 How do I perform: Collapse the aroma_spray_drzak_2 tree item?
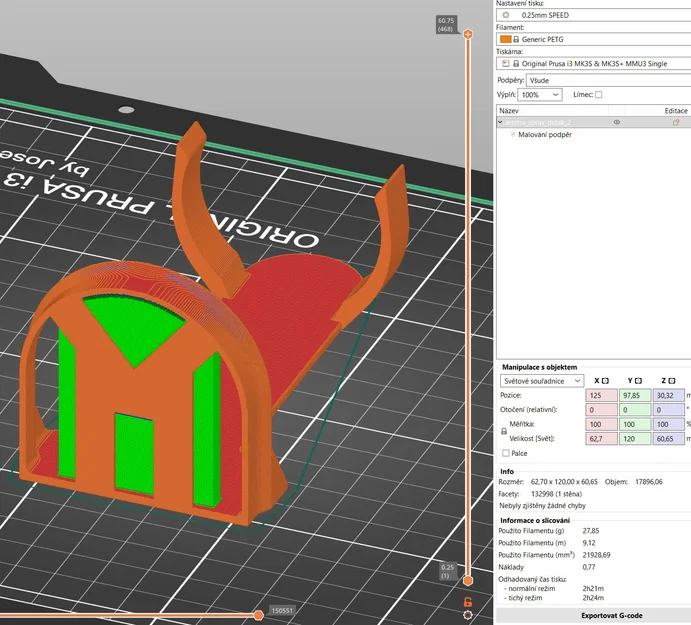tap(500, 122)
